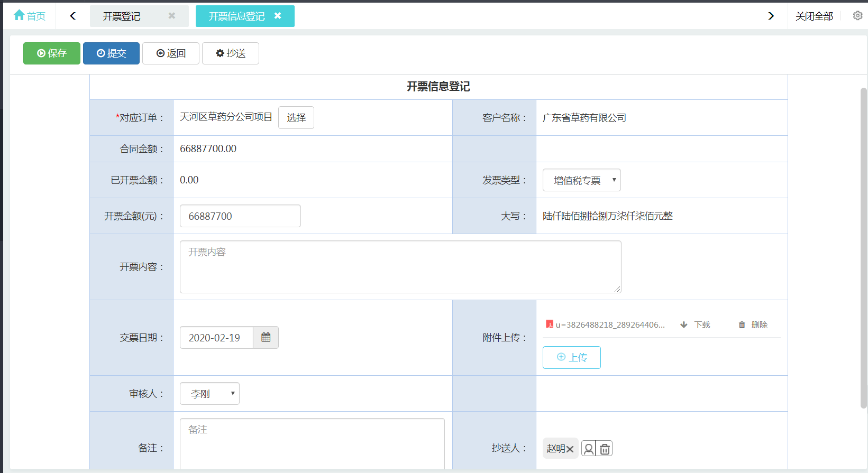Click the vertical scrollbar on the right
868x473 pixels.
(863, 248)
